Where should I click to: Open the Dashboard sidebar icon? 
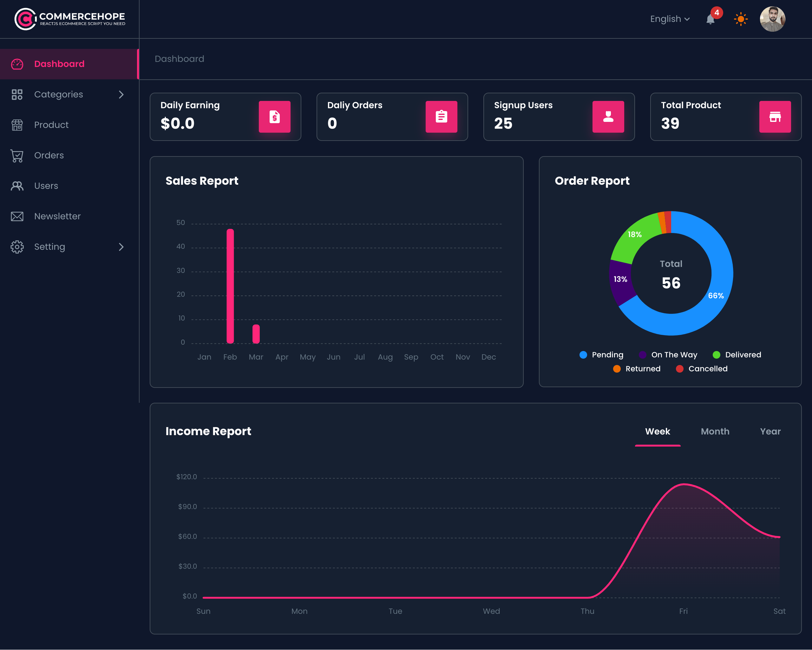(x=17, y=64)
